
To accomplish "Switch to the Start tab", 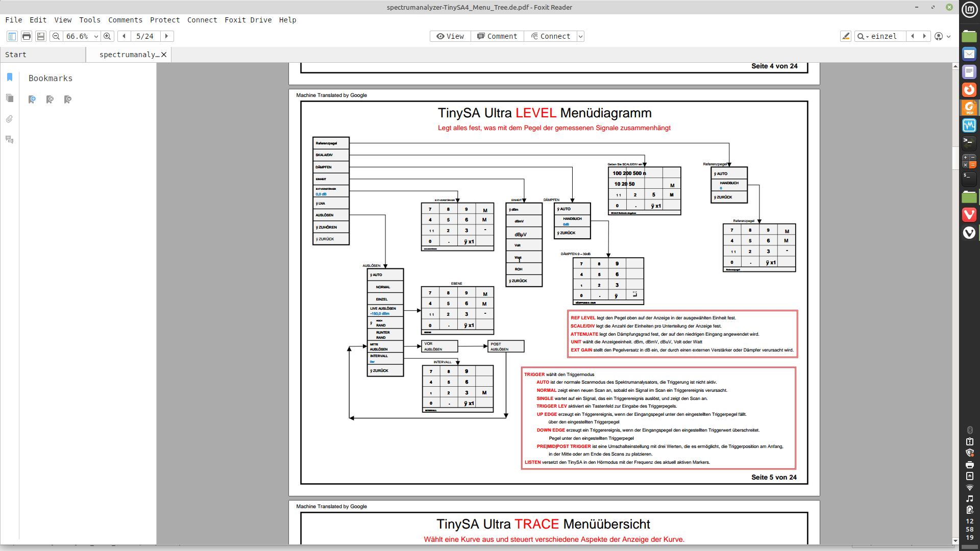I will pyautogui.click(x=16, y=55).
